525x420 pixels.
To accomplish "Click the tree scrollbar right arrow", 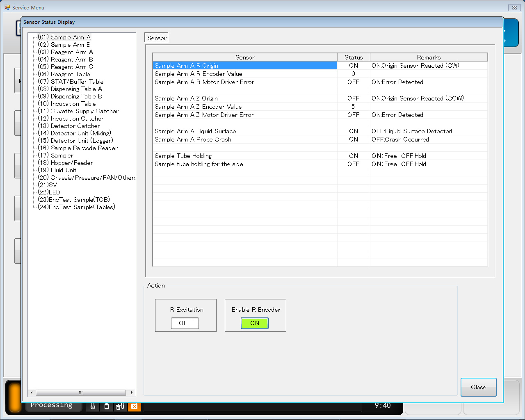I will 132,393.
